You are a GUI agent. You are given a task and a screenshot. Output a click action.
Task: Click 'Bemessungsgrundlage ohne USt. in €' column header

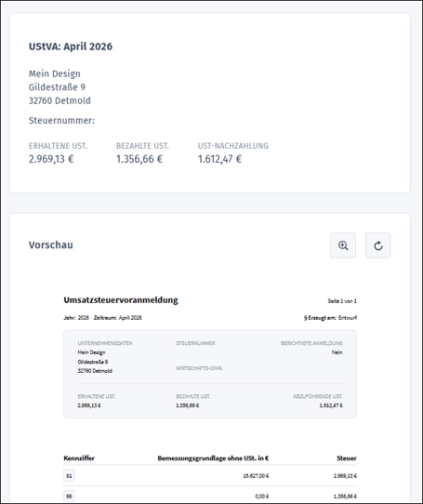click(x=213, y=458)
